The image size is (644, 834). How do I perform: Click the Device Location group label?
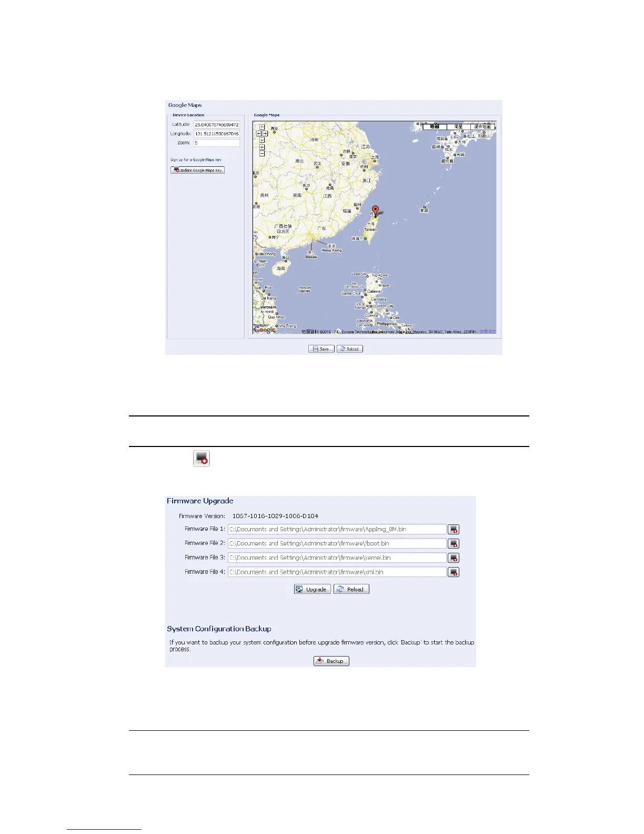(188, 115)
